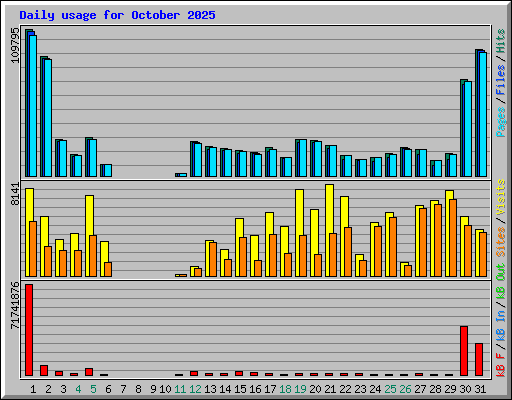Click the 'Files' legend label

[501, 80]
